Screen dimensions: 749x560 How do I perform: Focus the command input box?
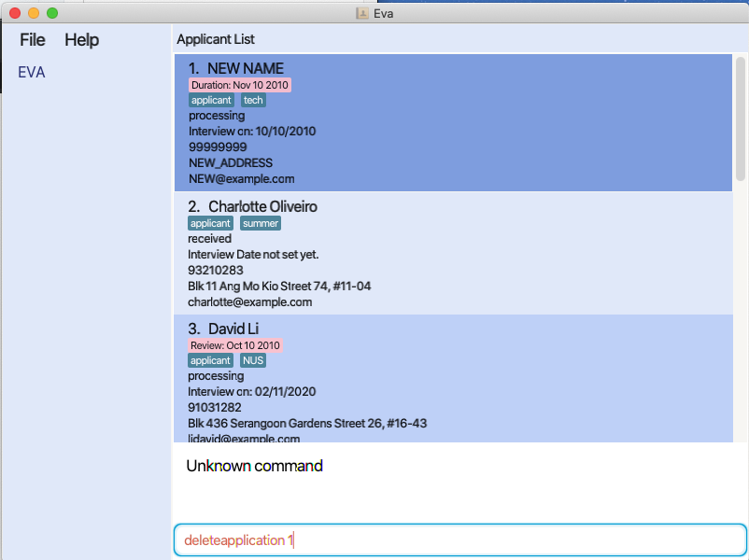tap(460, 540)
